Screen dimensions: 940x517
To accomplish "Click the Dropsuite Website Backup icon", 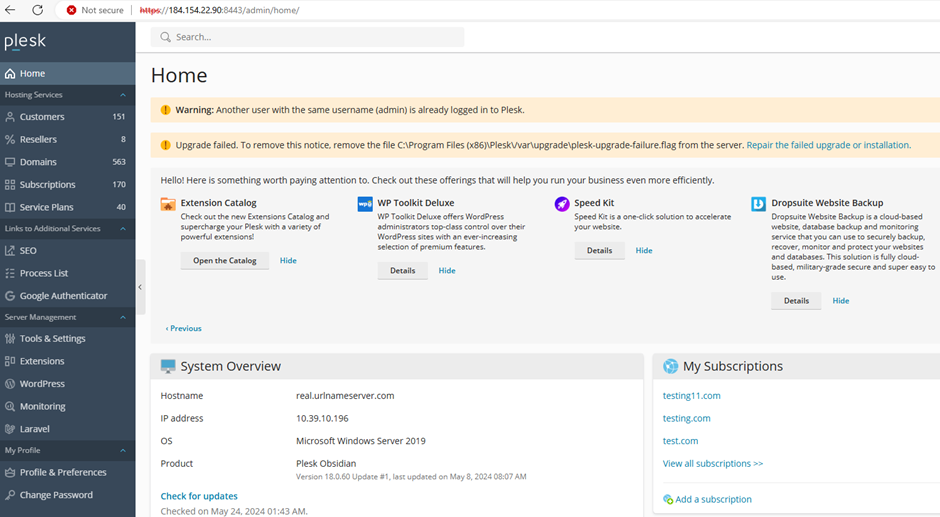I will pos(758,204).
